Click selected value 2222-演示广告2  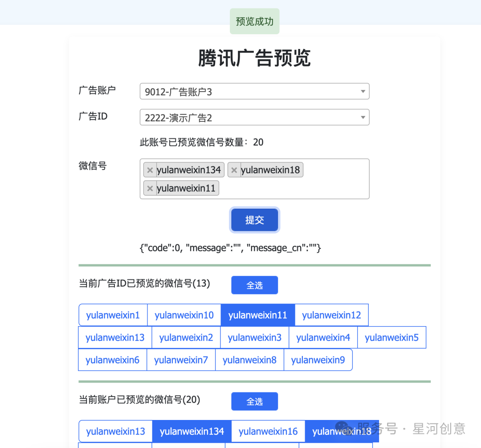pyautogui.click(x=178, y=118)
